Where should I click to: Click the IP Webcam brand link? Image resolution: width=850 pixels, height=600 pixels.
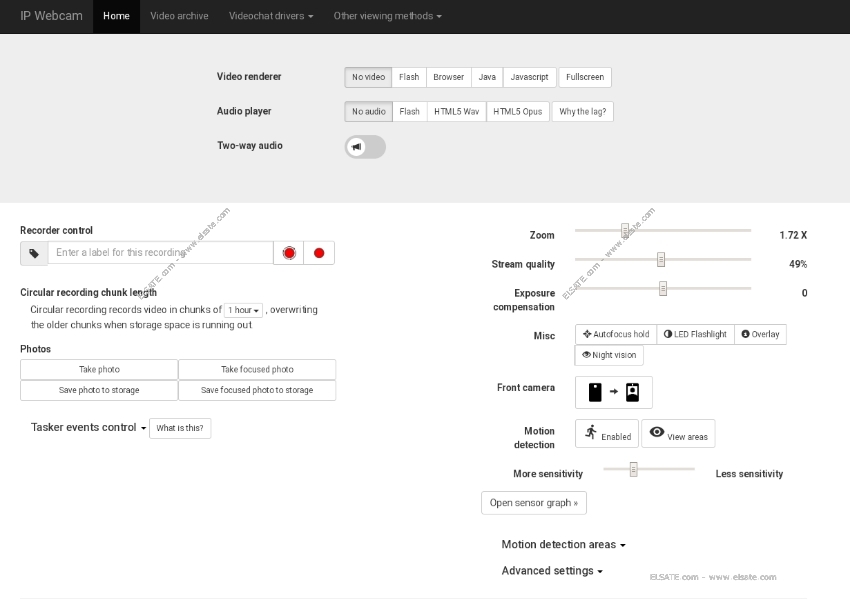(51, 16)
